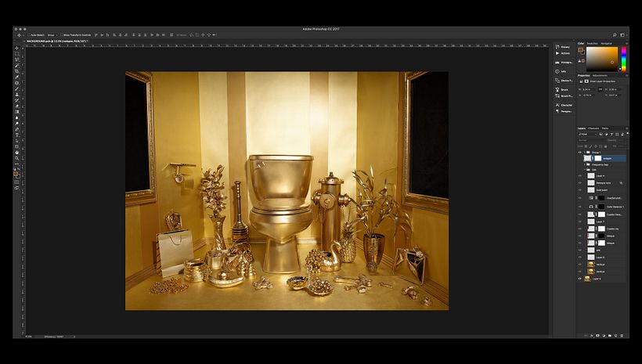642x364 pixels.
Task: Hide the Hue/Saturation adjustment layer
Action: (x=580, y=198)
